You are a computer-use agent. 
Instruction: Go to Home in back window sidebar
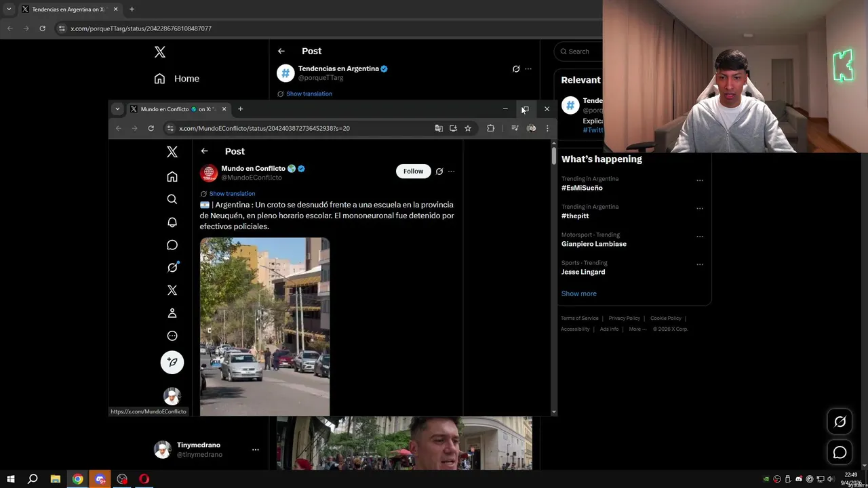(176, 79)
